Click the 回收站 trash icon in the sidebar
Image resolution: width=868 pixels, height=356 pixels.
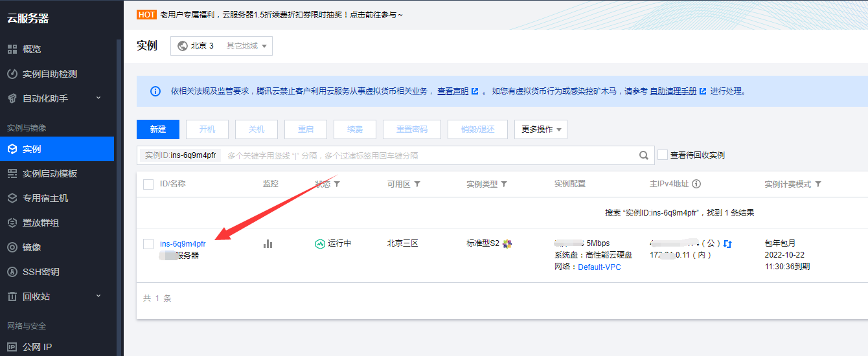click(x=12, y=296)
